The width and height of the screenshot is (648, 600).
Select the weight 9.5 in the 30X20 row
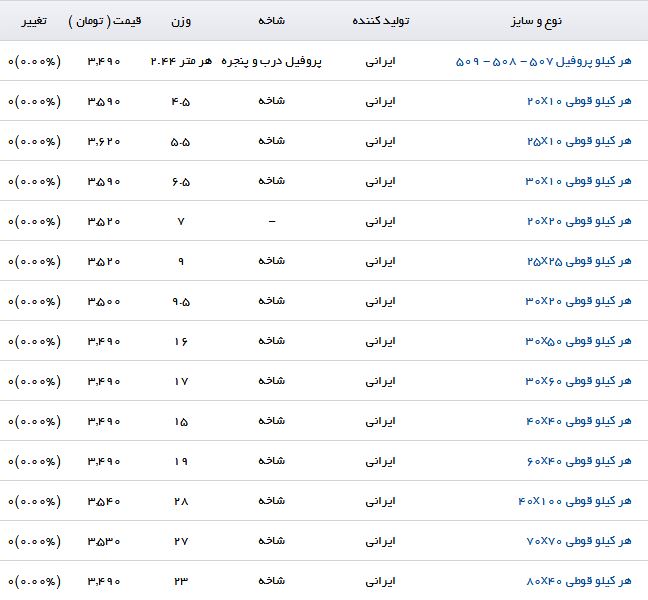[x=181, y=302]
